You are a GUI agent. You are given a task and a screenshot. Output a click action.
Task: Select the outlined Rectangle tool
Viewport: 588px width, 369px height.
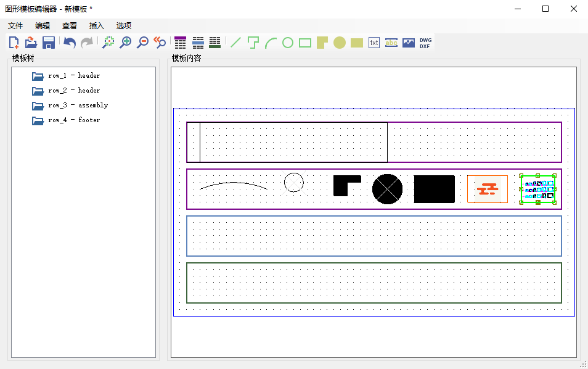pyautogui.click(x=305, y=43)
